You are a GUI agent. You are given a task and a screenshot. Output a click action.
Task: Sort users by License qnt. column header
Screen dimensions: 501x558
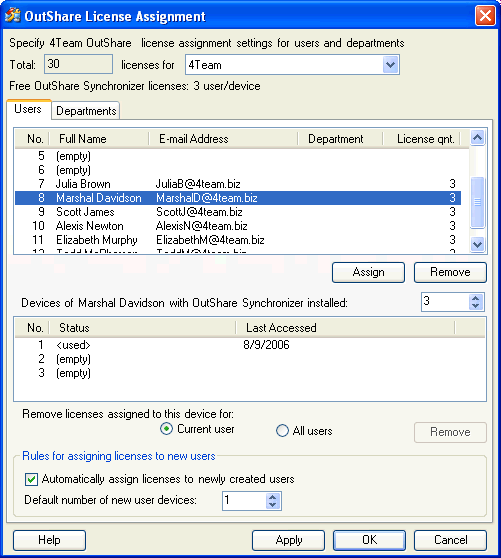tap(421, 139)
